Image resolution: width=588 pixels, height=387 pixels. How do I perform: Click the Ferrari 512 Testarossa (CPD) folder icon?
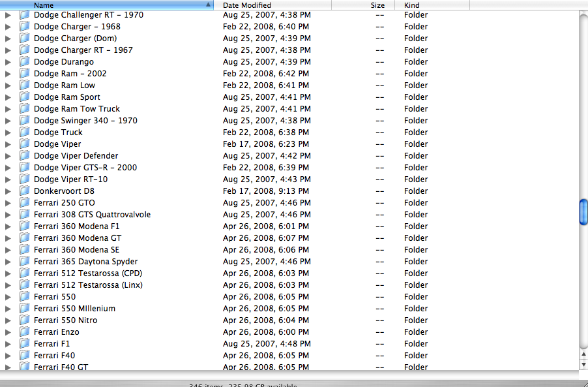coord(25,273)
